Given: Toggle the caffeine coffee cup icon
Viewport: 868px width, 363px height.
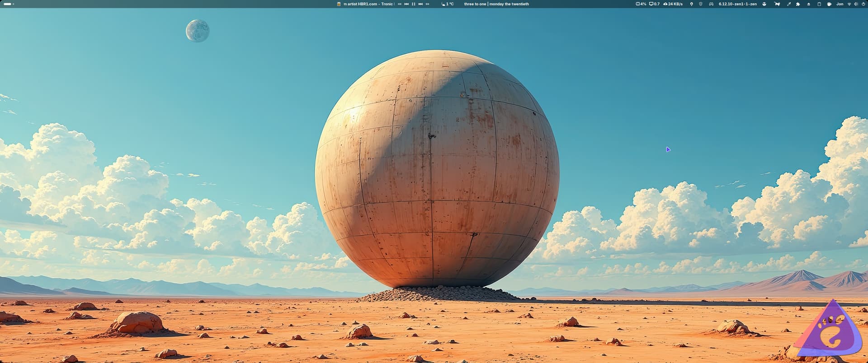Looking at the screenshot, I should coord(829,4).
